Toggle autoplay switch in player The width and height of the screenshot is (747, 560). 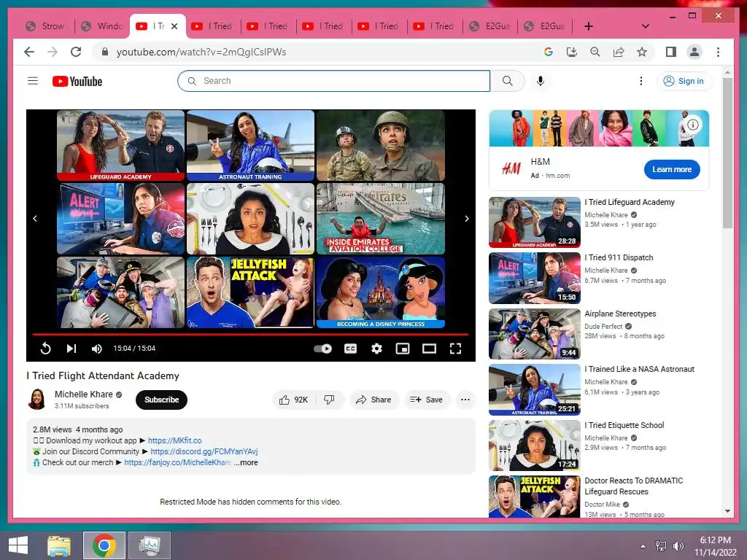(x=323, y=349)
